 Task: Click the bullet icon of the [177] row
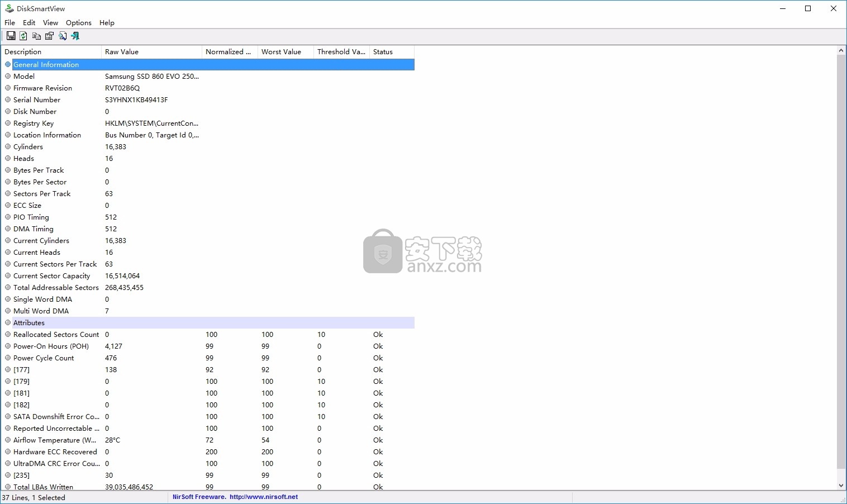(8, 369)
